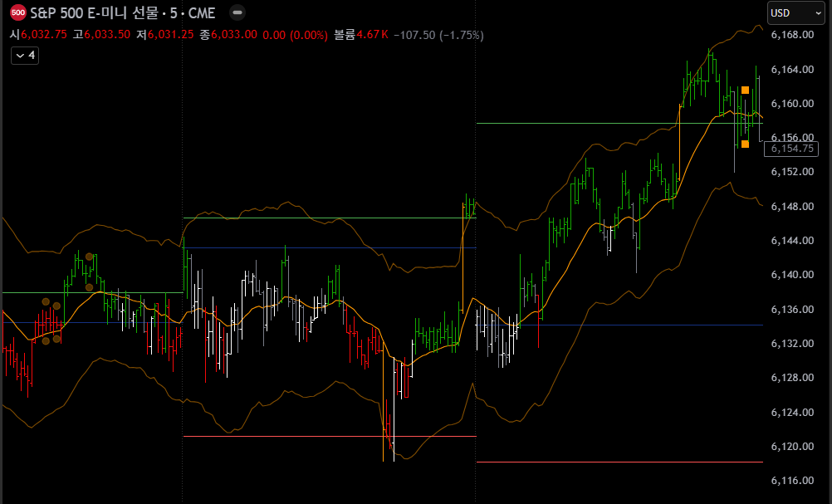The image size is (832, 504).
Task: Click the open value 6,032.75
Action: [44, 35]
